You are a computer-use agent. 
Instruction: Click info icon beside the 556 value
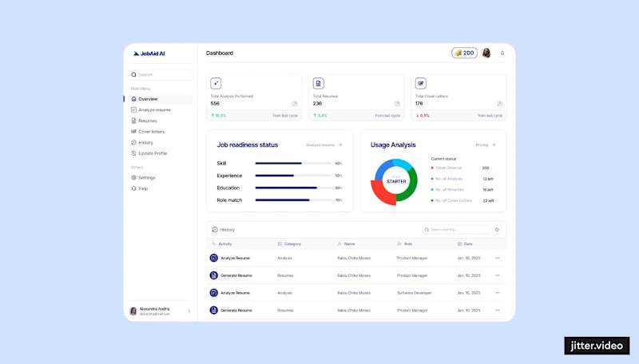295,104
